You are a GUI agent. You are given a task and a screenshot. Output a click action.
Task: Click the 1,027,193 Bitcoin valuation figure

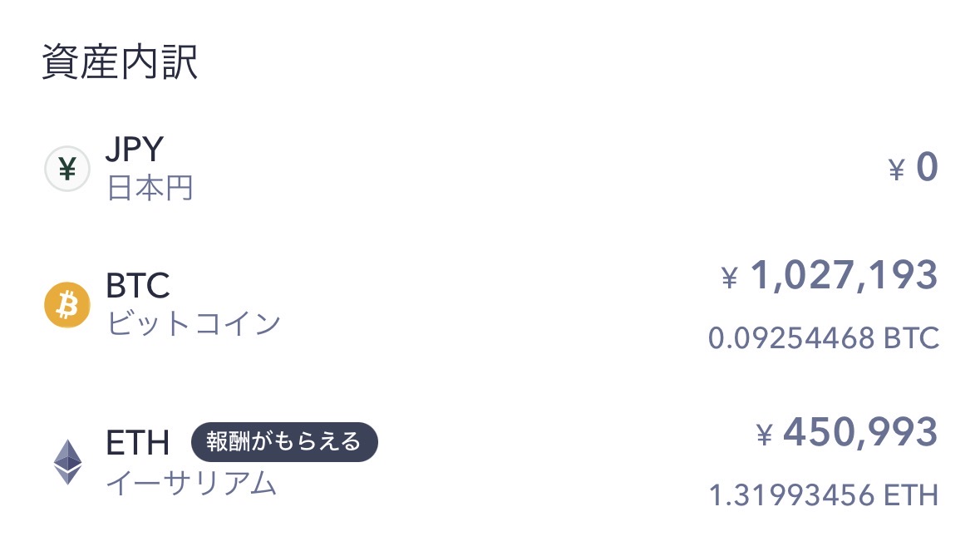point(844,275)
